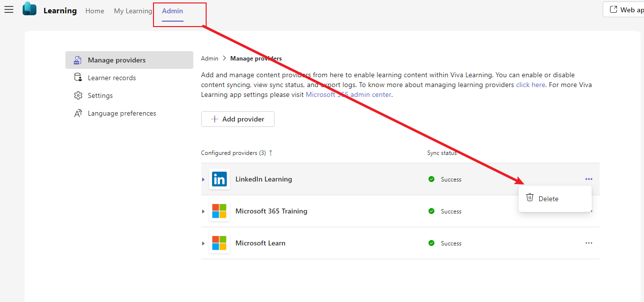The width and height of the screenshot is (644, 302).
Task: Select the Admin tab
Action: click(173, 11)
